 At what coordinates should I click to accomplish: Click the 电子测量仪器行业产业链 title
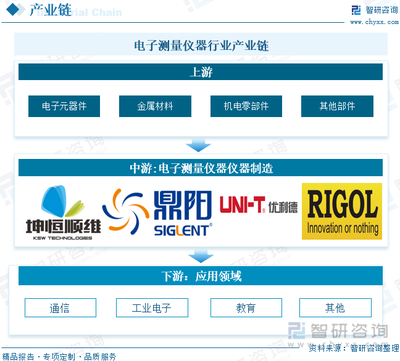click(201, 46)
